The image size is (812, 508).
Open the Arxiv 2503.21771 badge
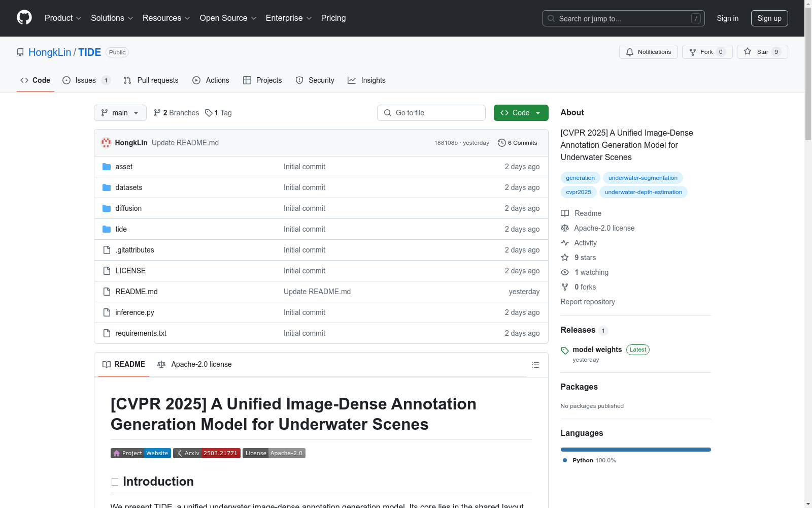click(x=207, y=453)
